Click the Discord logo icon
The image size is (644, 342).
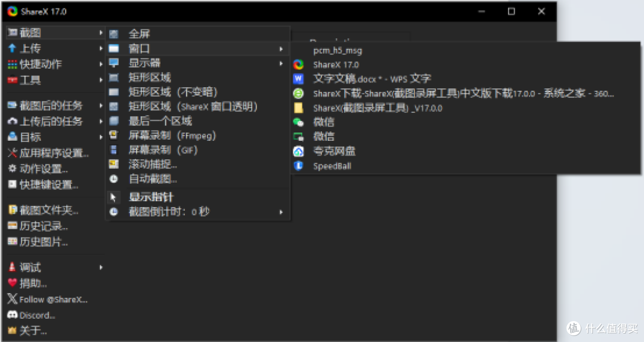pyautogui.click(x=13, y=315)
